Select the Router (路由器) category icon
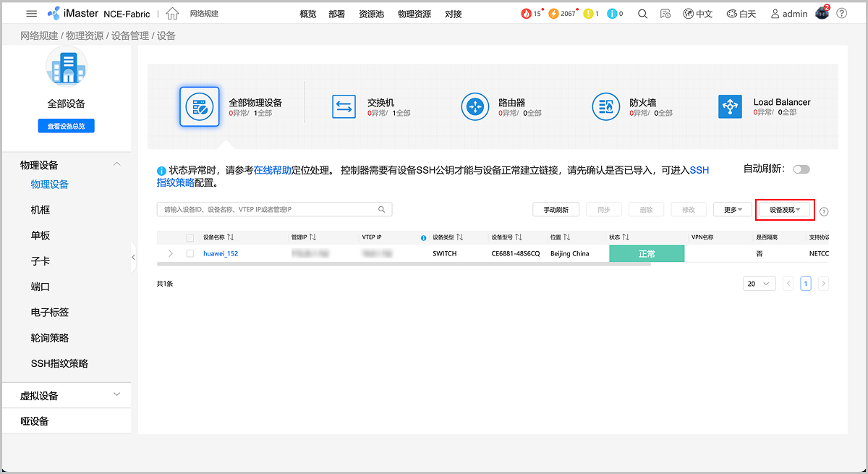This screenshot has width=868, height=474. click(475, 107)
